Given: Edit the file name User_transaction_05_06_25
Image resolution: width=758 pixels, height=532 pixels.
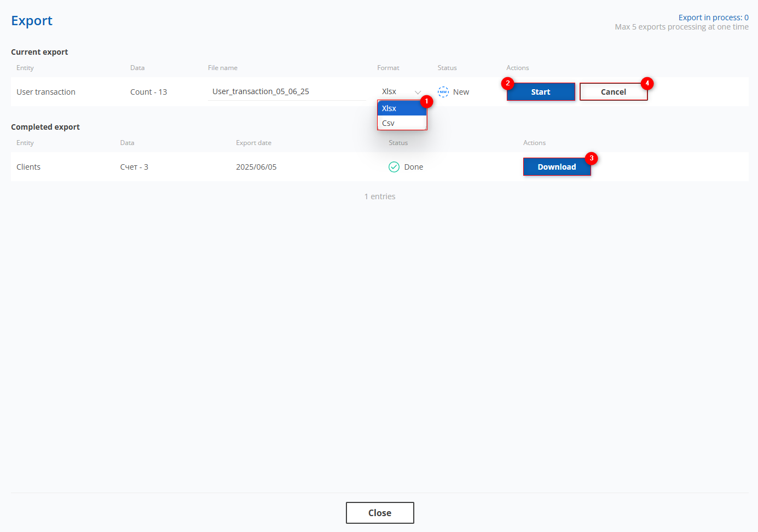Looking at the screenshot, I should click(287, 91).
